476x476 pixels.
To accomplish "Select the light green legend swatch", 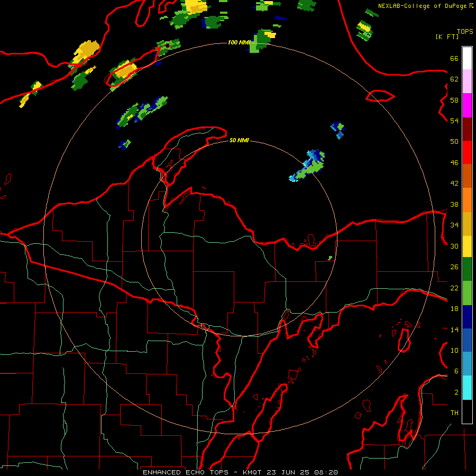I will pos(467,293).
